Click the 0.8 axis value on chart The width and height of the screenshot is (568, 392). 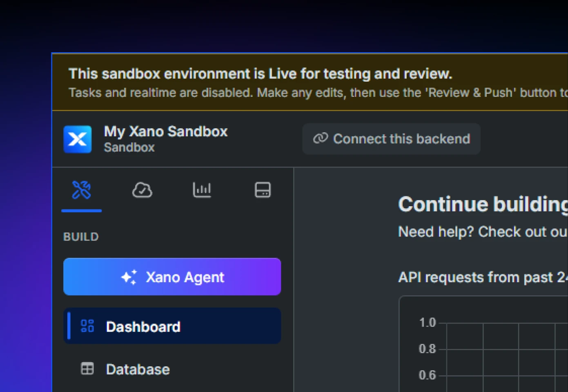point(428,349)
